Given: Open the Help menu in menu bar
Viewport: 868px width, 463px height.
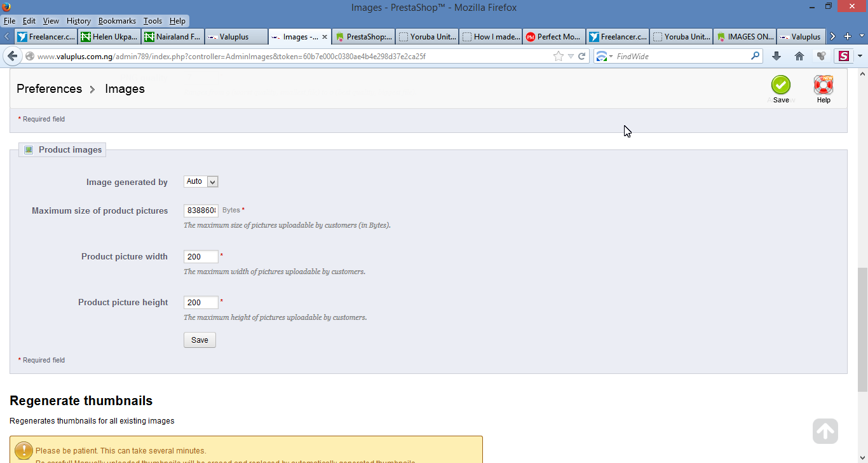Looking at the screenshot, I should (177, 21).
